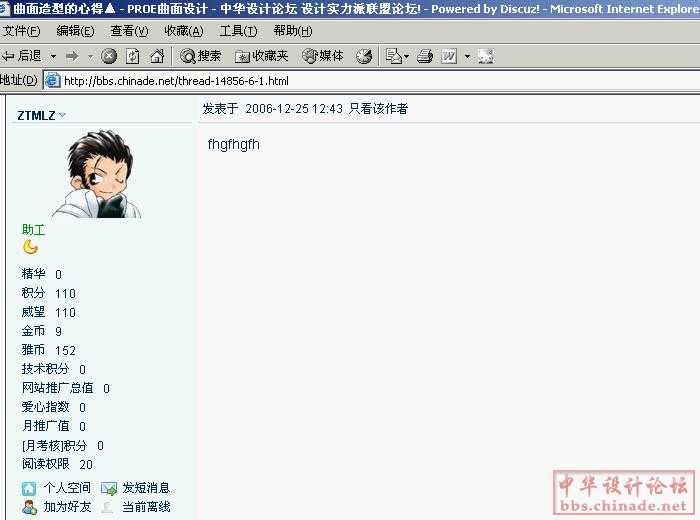Open the 搜索 (Search) toolbar button

pyautogui.click(x=201, y=56)
